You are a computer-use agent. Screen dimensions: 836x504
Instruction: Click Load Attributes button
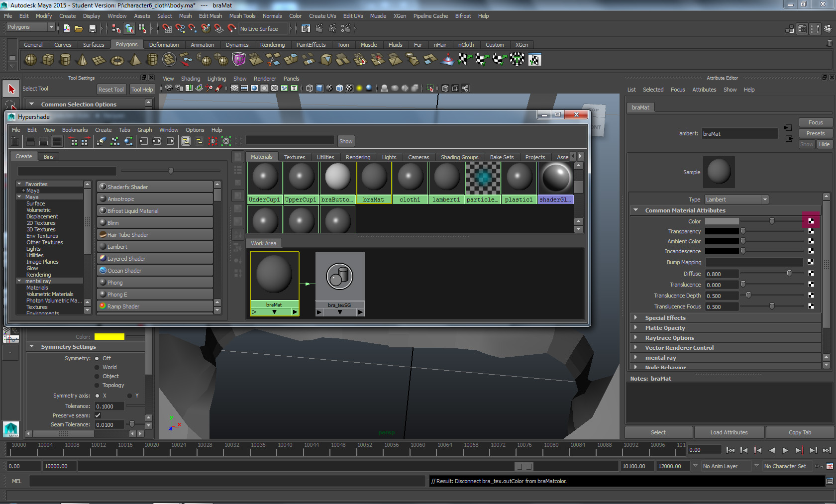[729, 432]
